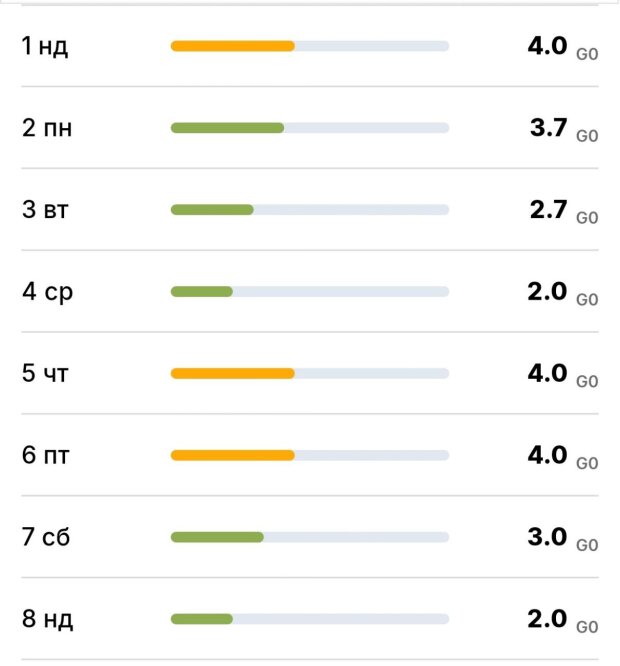Select the '6 пт' day label
Viewport: 620px width, 666px height.
point(46,457)
